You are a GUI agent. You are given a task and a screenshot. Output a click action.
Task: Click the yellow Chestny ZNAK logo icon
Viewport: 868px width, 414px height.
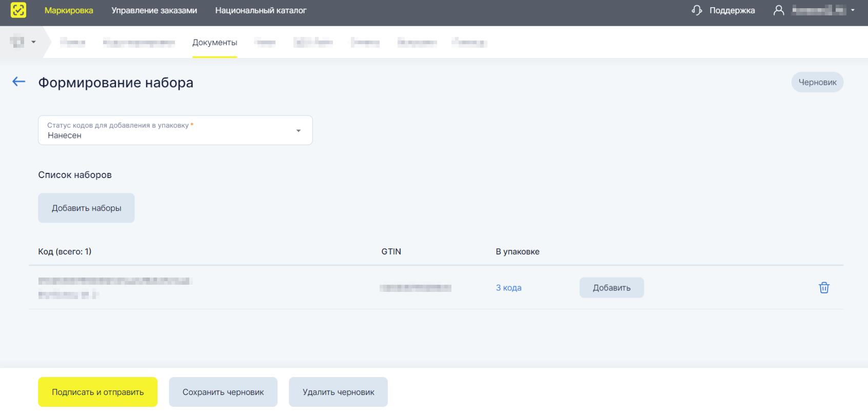pyautogui.click(x=18, y=10)
